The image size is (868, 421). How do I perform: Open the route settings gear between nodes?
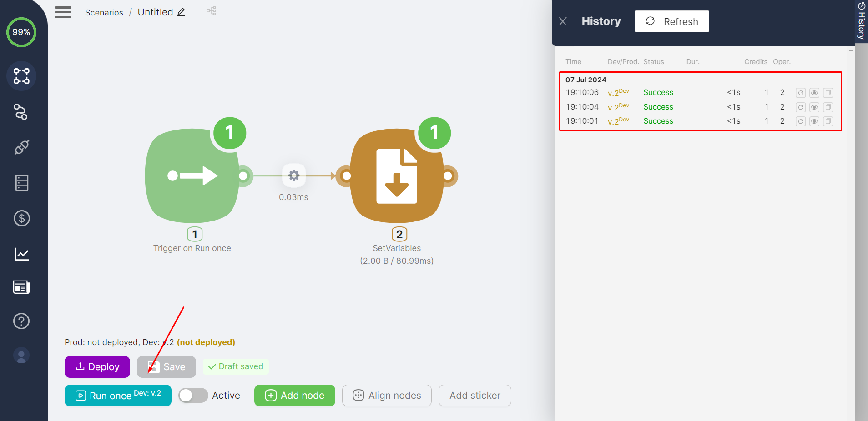click(294, 175)
